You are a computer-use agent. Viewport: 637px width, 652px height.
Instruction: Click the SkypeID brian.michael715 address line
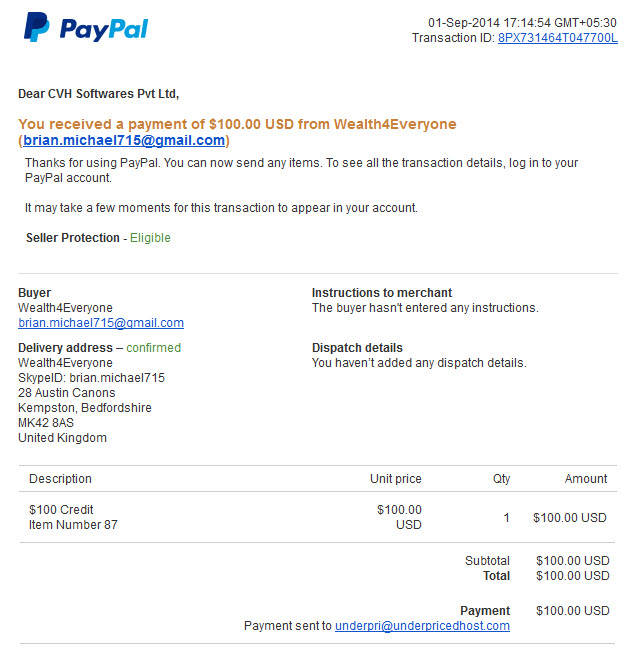click(x=91, y=378)
